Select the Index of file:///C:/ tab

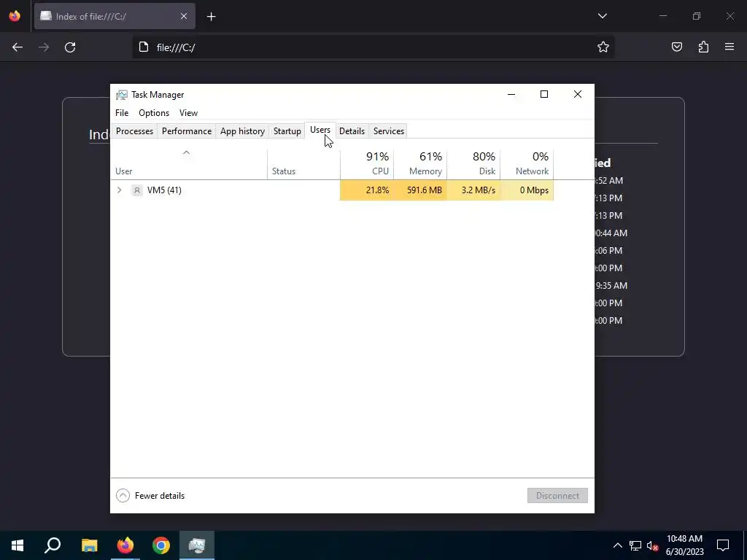[x=115, y=16]
